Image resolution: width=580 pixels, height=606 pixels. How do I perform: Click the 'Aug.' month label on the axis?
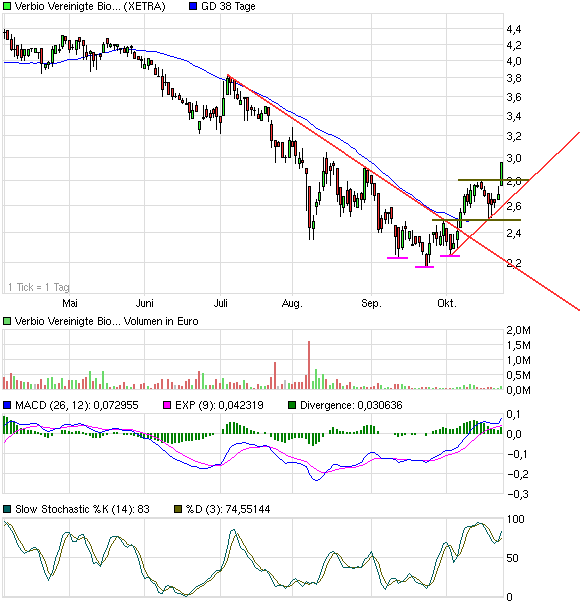(292, 303)
